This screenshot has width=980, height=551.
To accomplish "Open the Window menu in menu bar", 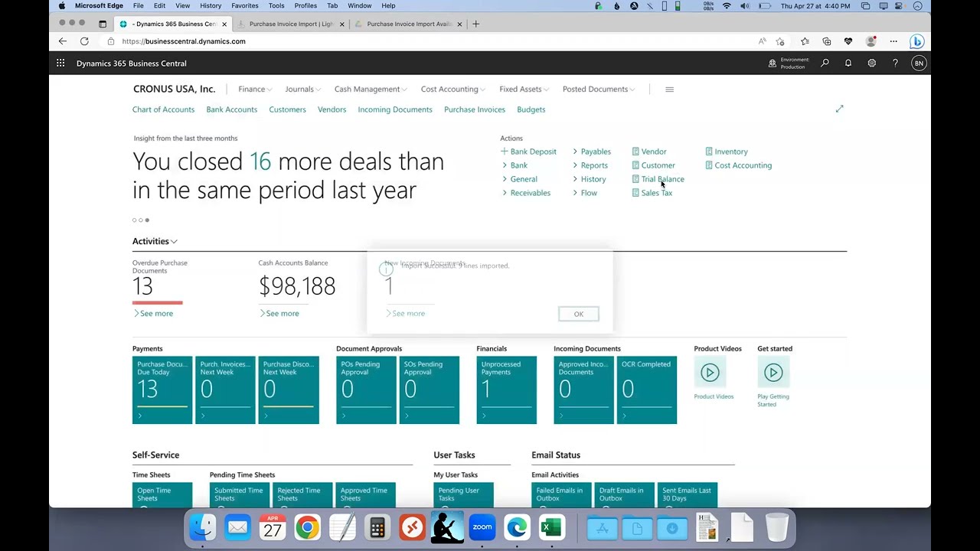I will [x=359, y=6].
